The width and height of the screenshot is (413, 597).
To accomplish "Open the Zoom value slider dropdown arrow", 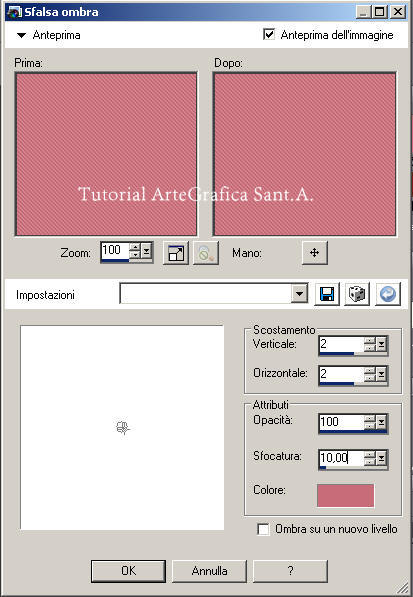I will 147,251.
